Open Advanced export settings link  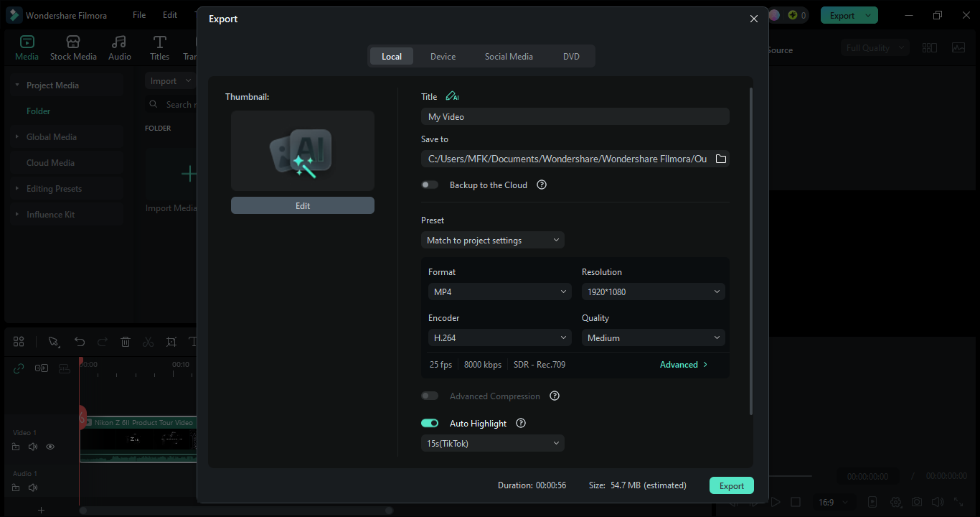pyautogui.click(x=684, y=364)
